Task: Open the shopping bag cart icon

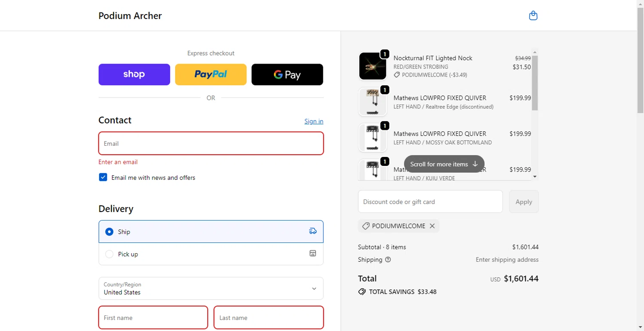Action: coord(533,16)
